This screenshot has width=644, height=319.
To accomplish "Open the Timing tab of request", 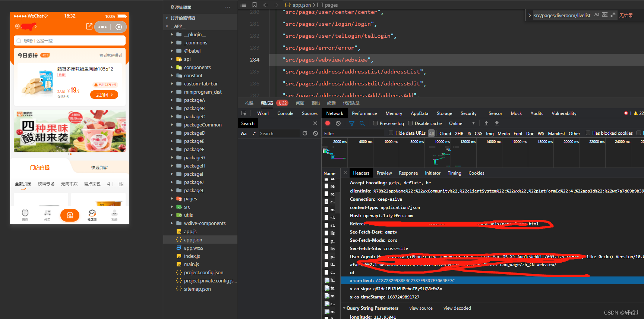I will click(454, 173).
